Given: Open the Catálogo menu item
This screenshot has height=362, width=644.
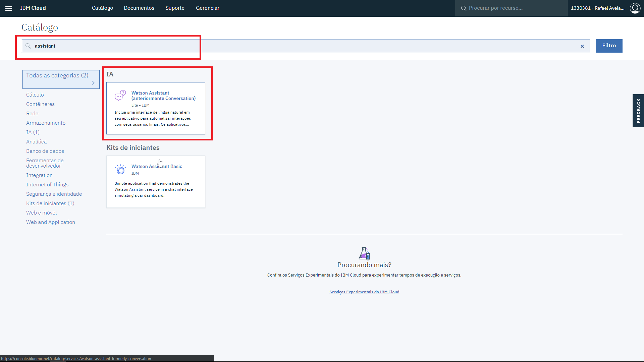Looking at the screenshot, I should 102,8.
